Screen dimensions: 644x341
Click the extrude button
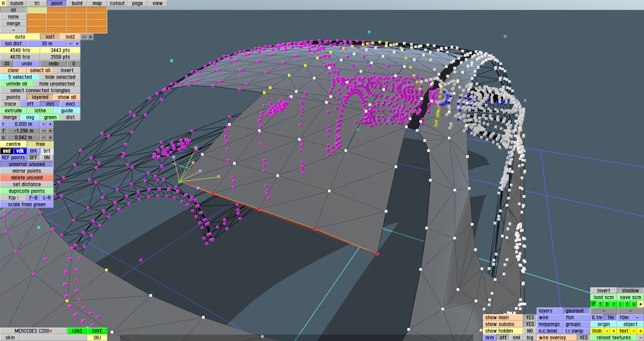pyautogui.click(x=13, y=111)
